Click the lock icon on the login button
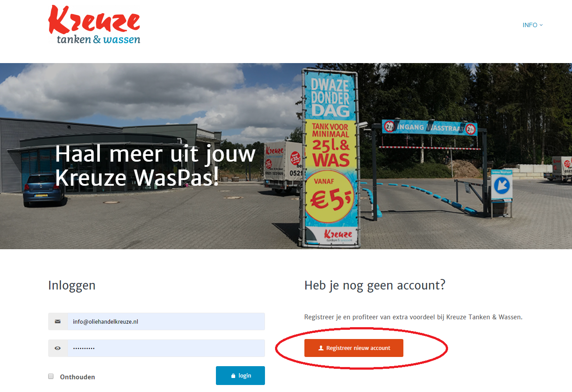Viewport: 572px width, 392px height. (x=233, y=376)
